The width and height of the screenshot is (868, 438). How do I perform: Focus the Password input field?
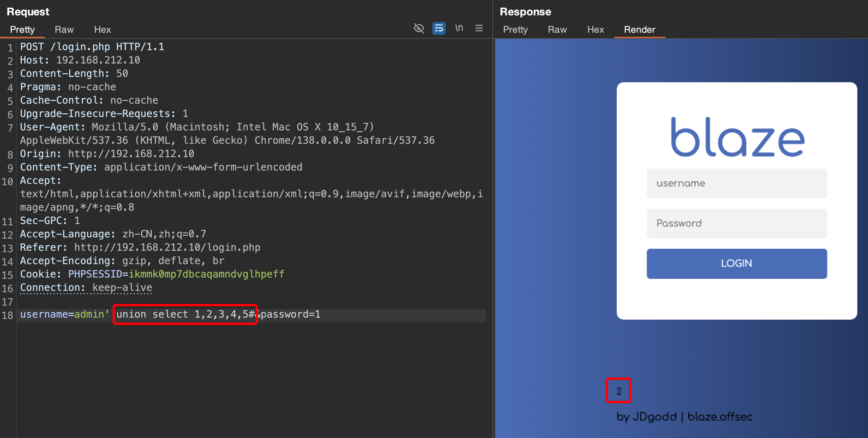737,223
